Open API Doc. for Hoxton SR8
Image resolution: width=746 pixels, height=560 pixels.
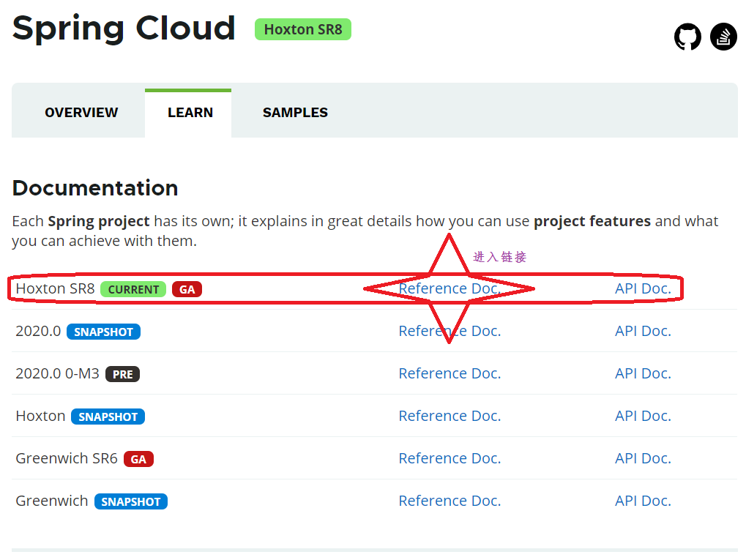click(x=643, y=288)
